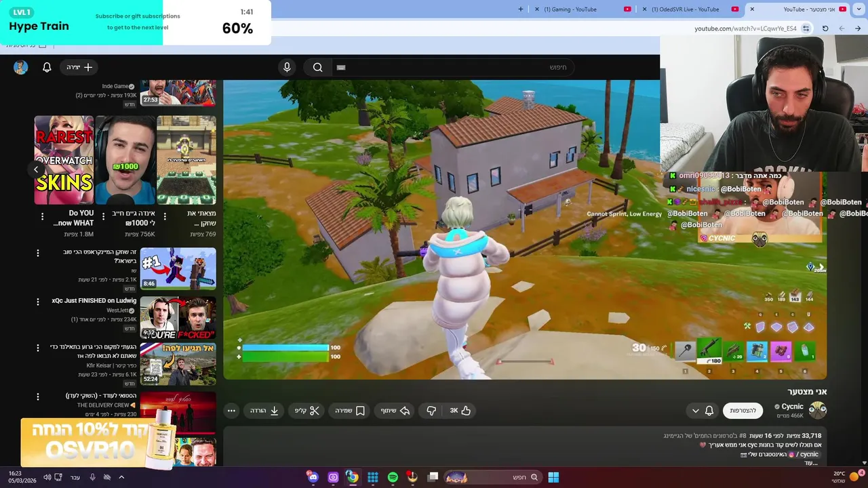This screenshot has height=488, width=868.
Task: Create a clip with the scissors button
Action: [x=307, y=411]
